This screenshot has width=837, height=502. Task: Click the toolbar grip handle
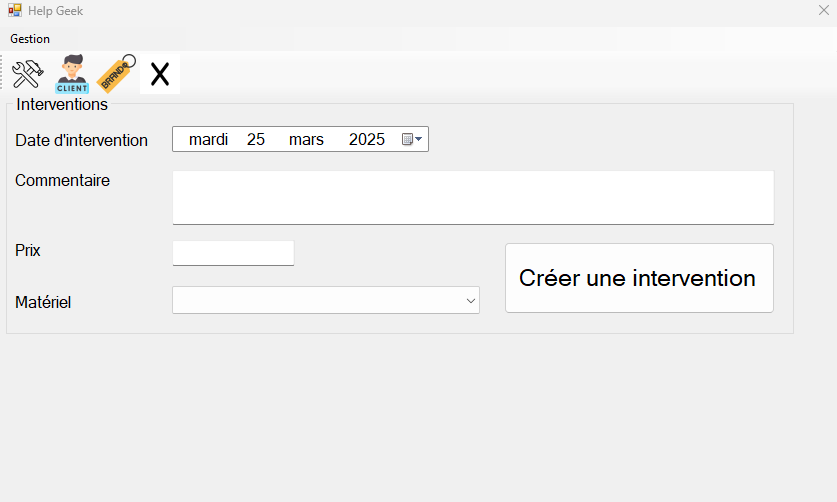pyautogui.click(x=3, y=74)
